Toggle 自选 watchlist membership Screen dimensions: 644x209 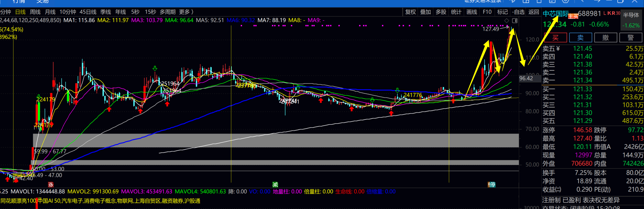click(x=518, y=12)
